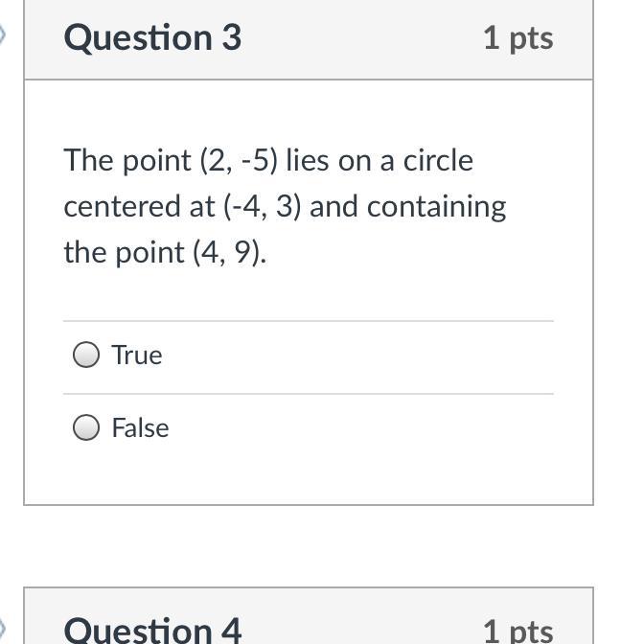Viewport: 644px width, 644px height.
Task: Click the "Question 4" heading
Action: (152, 630)
